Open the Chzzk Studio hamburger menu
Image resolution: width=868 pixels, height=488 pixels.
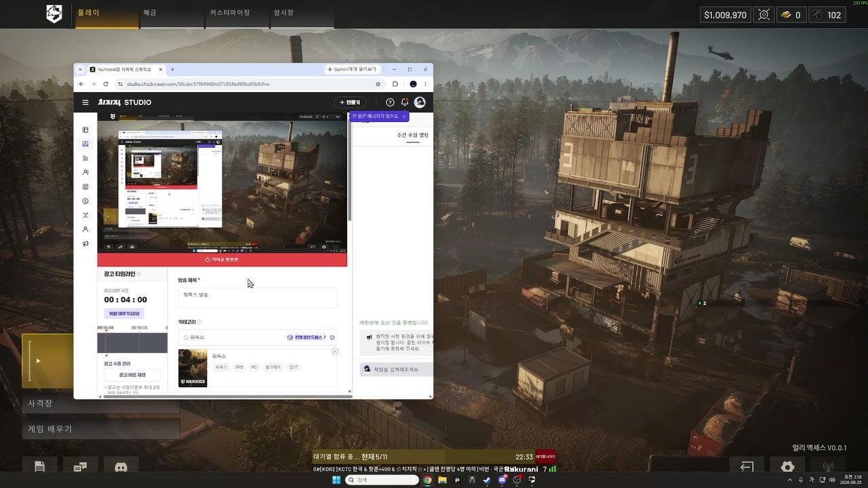(85, 102)
